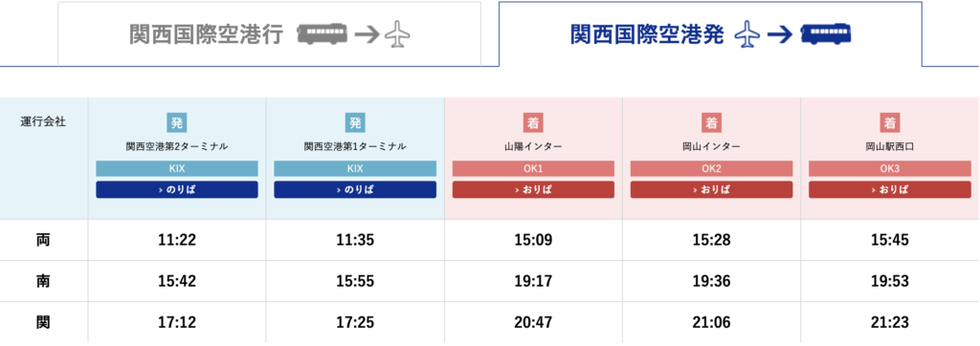Open おりば for 岡山駅西口
The height and width of the screenshot is (346, 980).
[x=890, y=190]
